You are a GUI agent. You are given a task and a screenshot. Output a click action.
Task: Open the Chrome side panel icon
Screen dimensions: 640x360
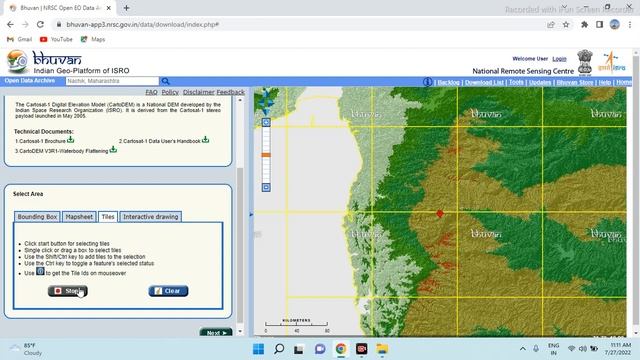point(599,24)
